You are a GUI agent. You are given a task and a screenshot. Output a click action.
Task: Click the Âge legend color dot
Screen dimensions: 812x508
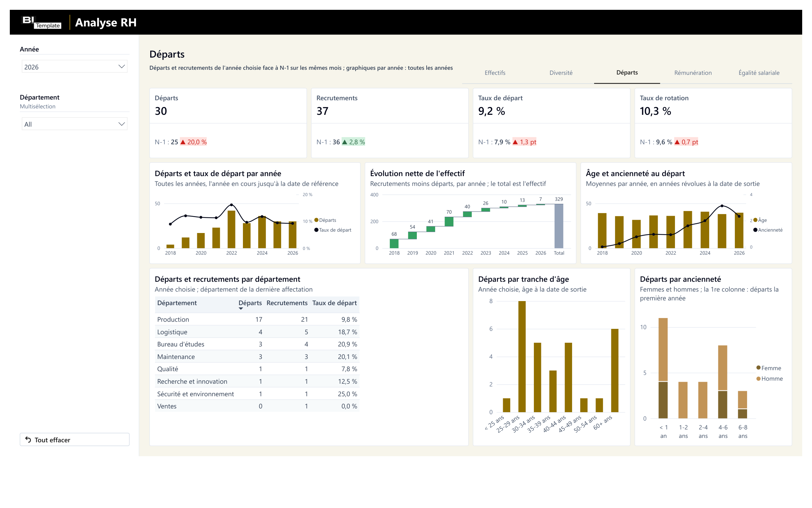tap(755, 220)
